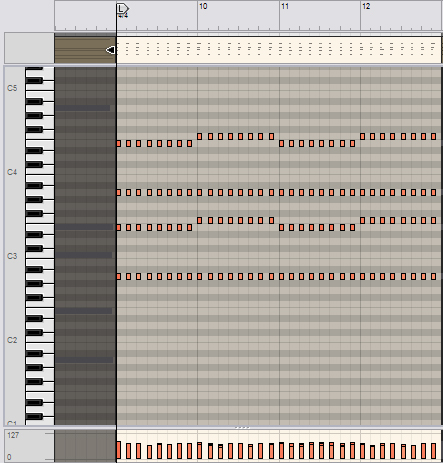The height and width of the screenshot is (463, 443).
Task: Click the brown clip region before clip start
Action: tap(85, 50)
